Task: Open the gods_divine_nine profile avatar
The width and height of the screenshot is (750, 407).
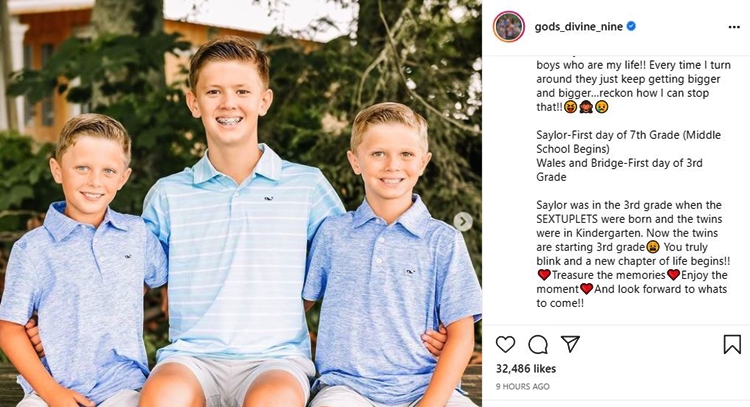Action: pos(508,27)
